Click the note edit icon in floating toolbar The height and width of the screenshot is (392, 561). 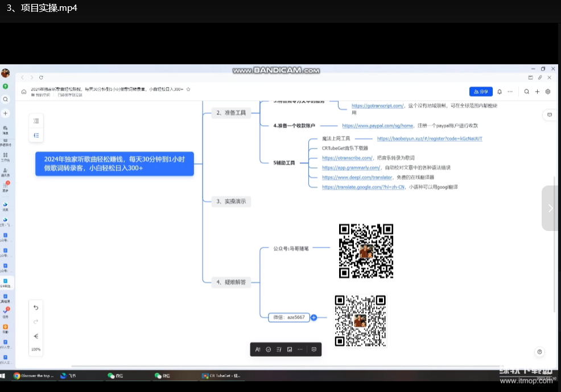279,349
